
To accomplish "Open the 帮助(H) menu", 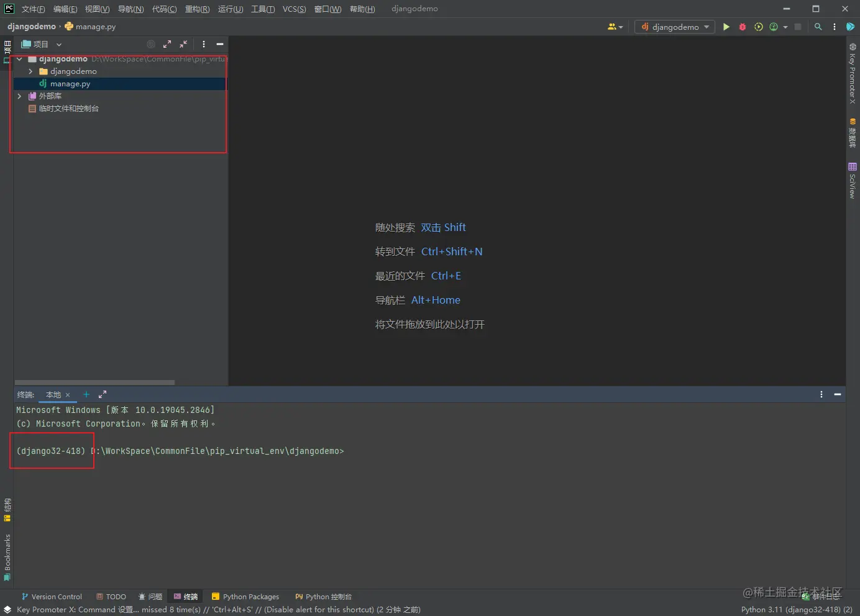I will point(362,9).
